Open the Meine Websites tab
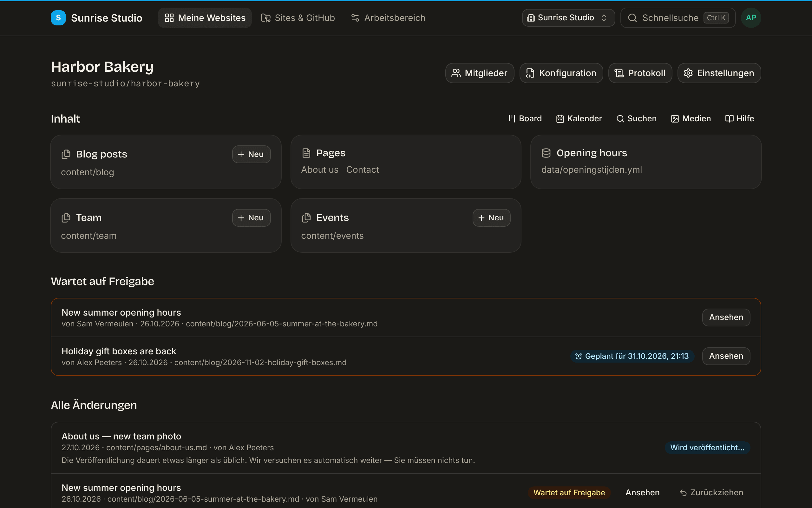The width and height of the screenshot is (812, 508). (x=205, y=18)
